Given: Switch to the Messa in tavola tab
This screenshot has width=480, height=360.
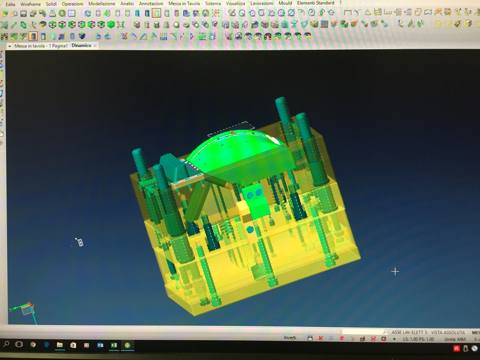Looking at the screenshot, I should click(x=41, y=46).
